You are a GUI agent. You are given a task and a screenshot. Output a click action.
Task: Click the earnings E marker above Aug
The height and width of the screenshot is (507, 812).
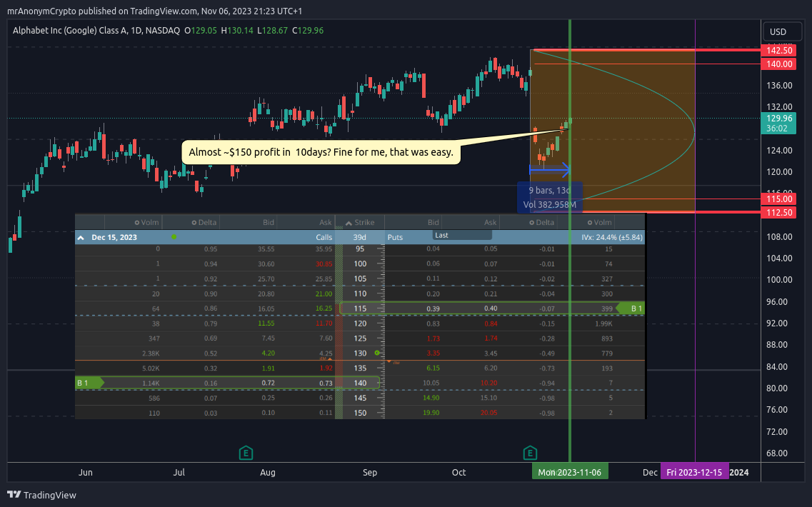[x=246, y=453]
